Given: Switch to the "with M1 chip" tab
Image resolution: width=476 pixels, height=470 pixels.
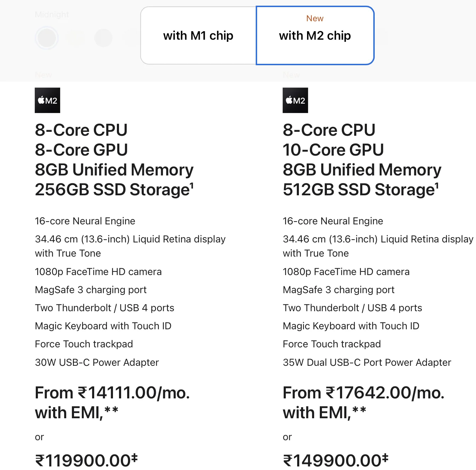Looking at the screenshot, I should (x=198, y=35).
